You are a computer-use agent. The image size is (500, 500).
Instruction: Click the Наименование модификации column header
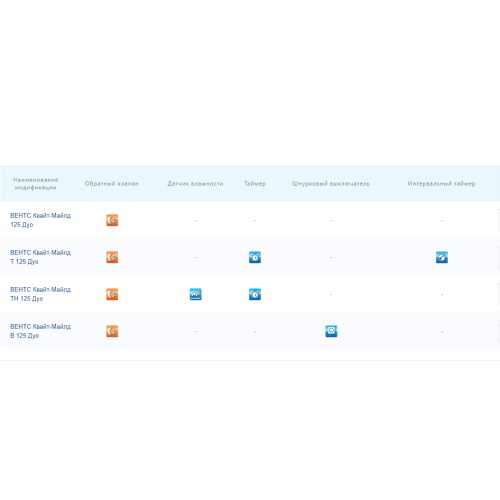coord(36,183)
